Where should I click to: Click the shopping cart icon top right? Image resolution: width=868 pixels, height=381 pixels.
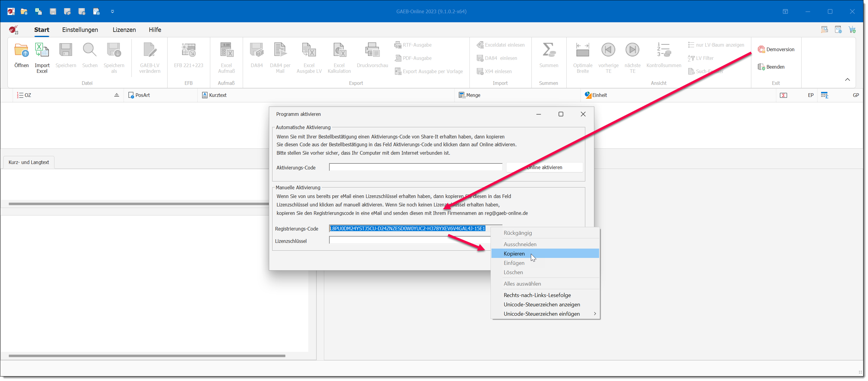click(852, 30)
